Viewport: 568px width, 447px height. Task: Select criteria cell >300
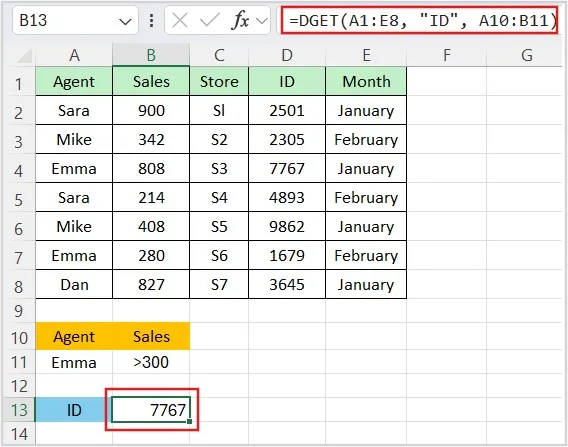pyautogui.click(x=151, y=362)
